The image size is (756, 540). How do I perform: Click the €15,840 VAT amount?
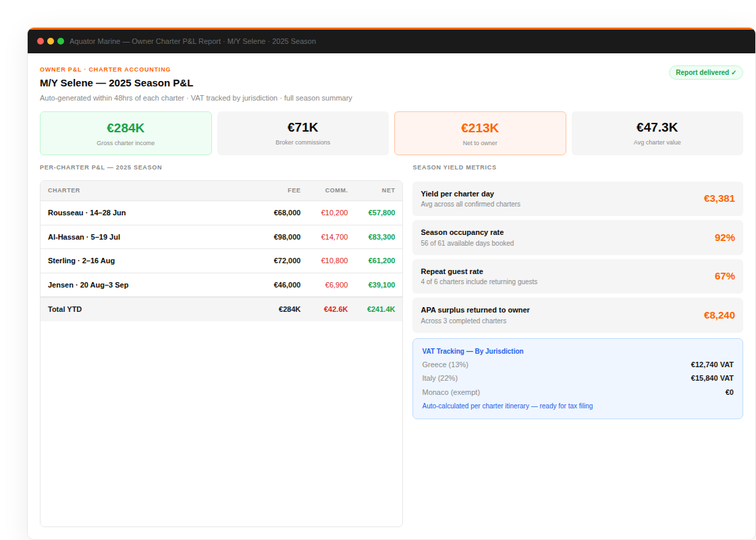click(712, 379)
